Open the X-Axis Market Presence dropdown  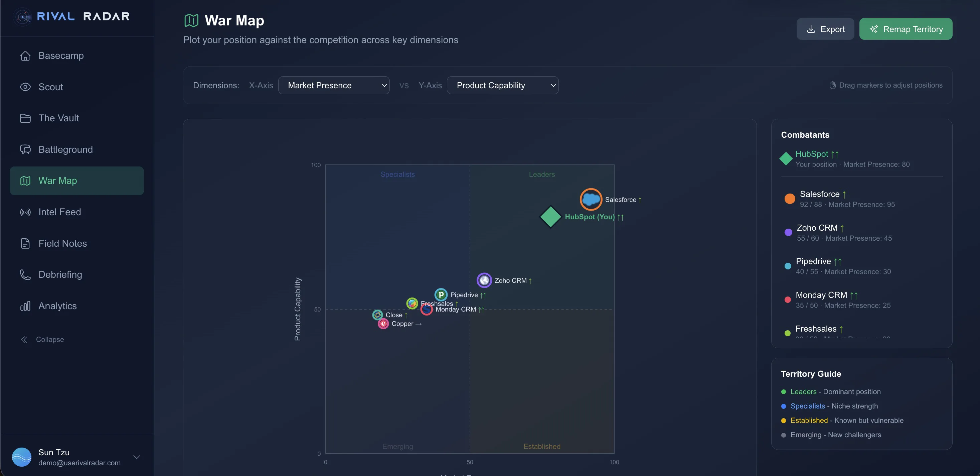(334, 85)
